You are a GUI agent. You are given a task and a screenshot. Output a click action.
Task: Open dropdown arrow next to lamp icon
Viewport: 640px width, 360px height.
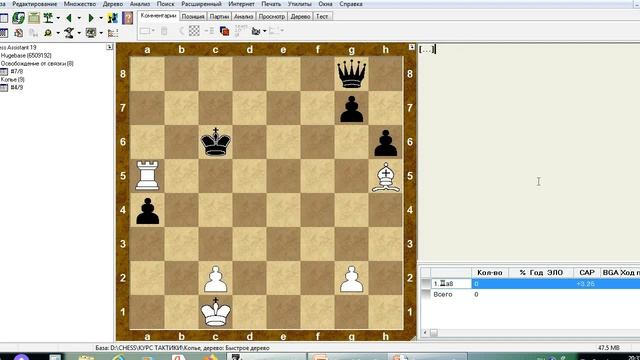[79, 33]
